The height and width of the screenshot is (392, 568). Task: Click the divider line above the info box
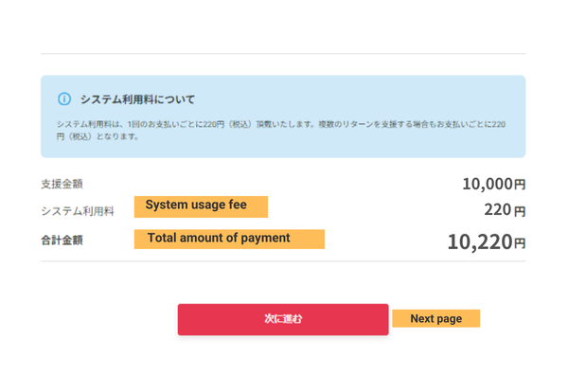click(282, 53)
